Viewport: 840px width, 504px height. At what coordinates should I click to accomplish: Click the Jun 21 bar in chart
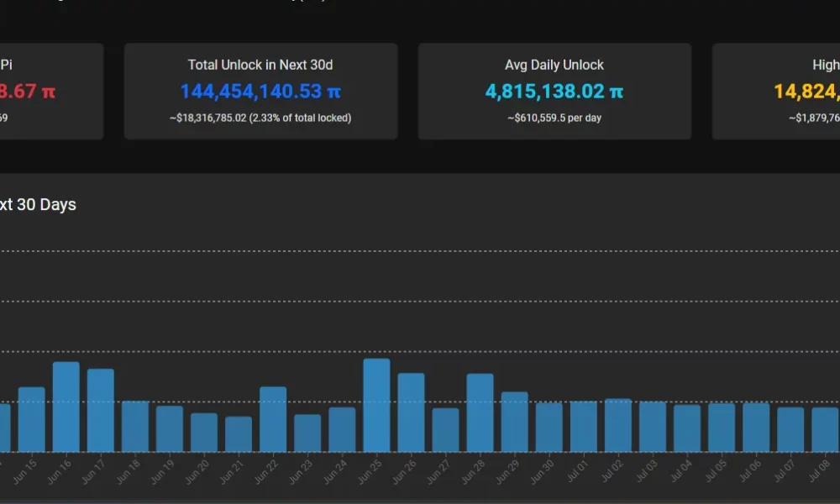click(x=239, y=433)
